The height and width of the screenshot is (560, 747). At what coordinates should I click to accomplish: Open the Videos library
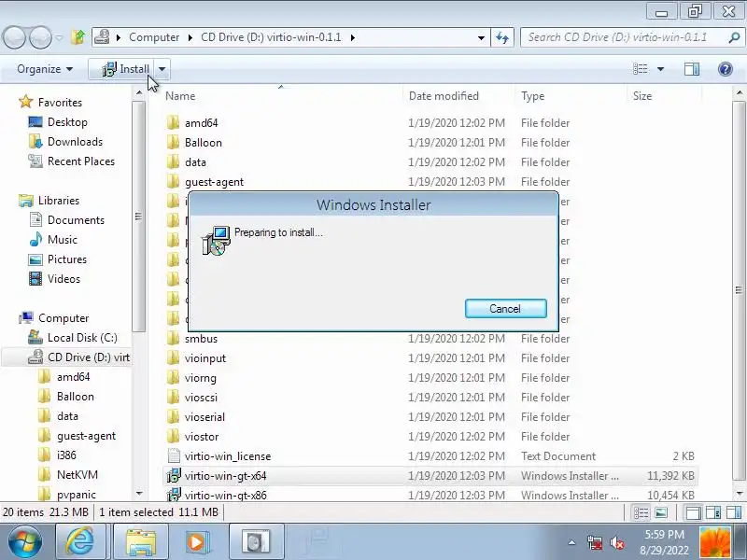(x=63, y=278)
